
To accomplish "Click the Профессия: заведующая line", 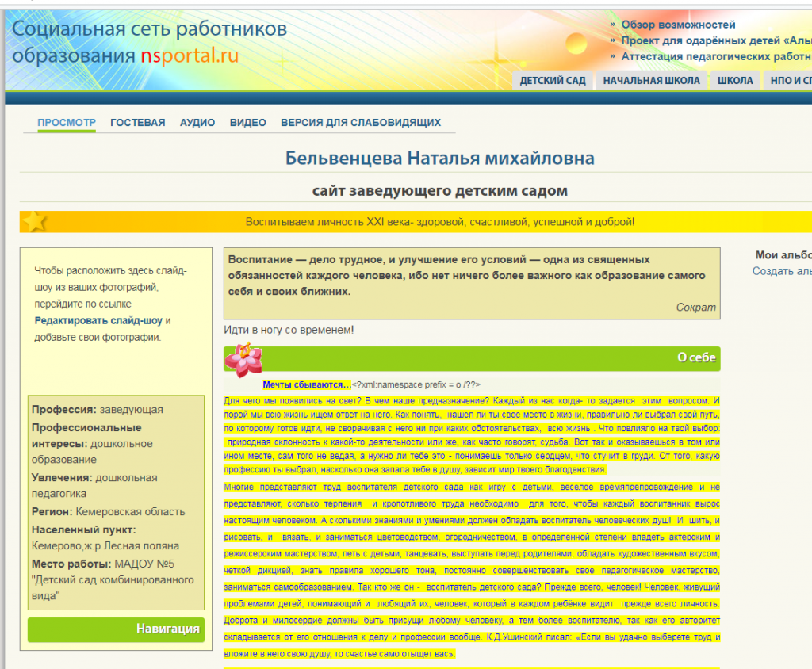I will point(98,410).
